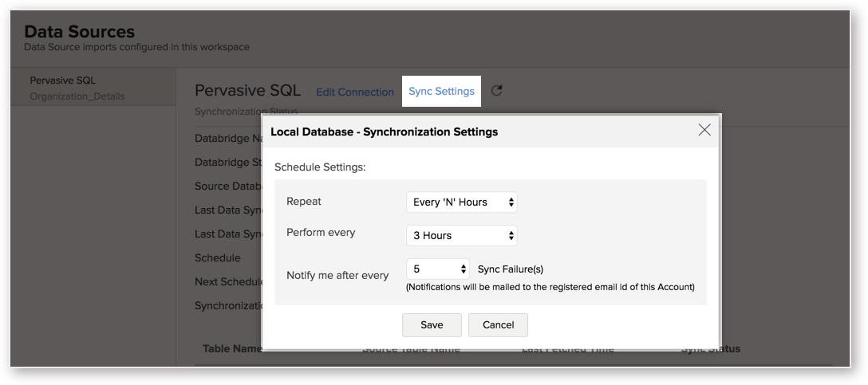Cancel the synchronization settings dialog
The image size is (868, 385).
click(x=498, y=325)
